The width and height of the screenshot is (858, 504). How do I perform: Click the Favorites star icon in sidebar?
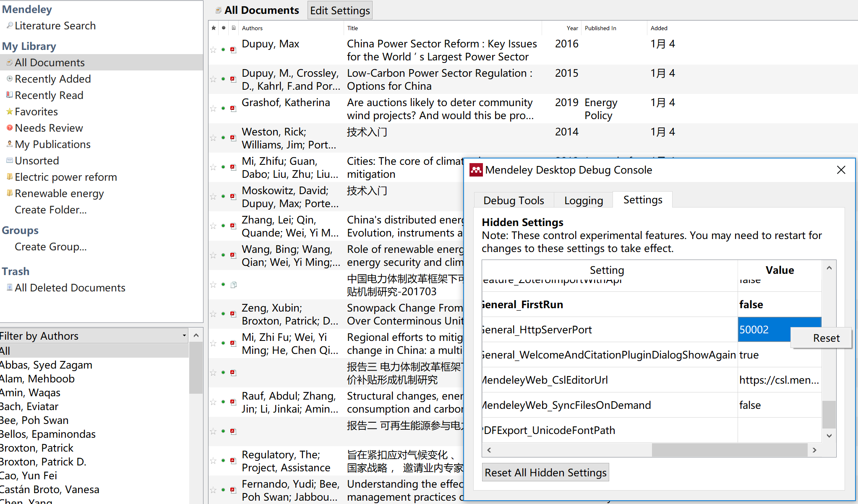[x=10, y=112]
